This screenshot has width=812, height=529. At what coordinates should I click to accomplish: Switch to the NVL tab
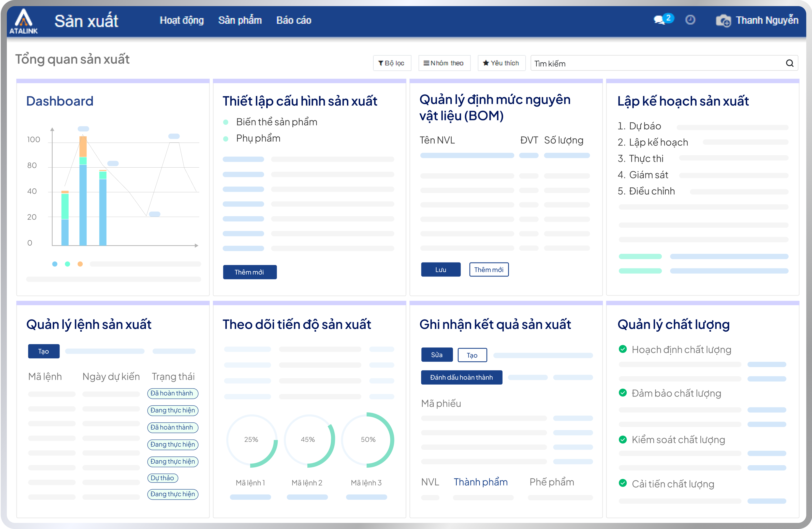click(430, 482)
